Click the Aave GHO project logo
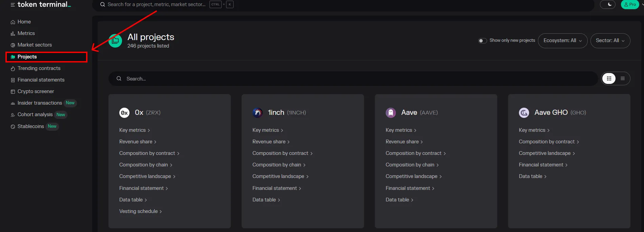 [524, 113]
